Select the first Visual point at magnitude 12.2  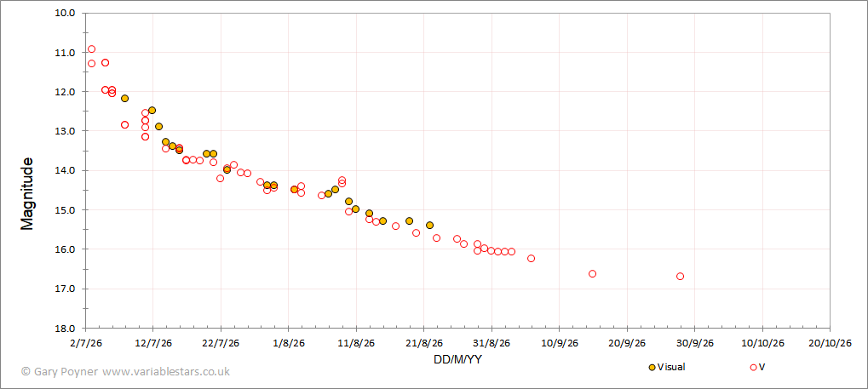124,99
